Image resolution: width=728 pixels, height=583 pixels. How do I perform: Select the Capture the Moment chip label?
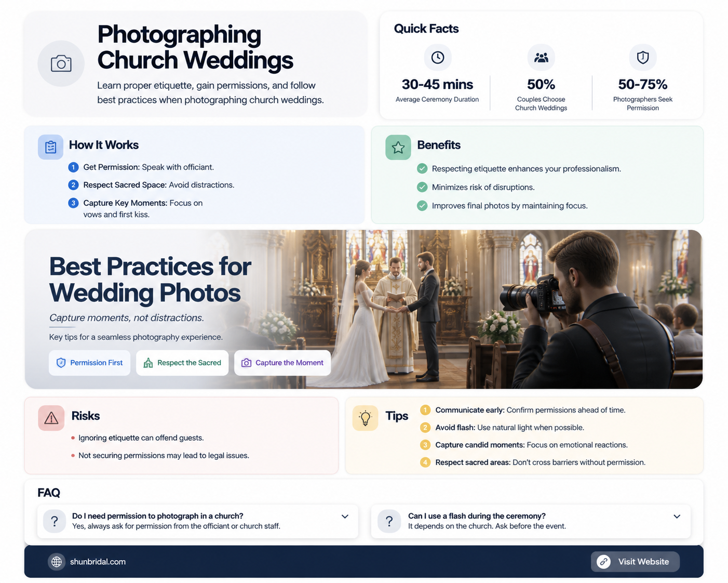pos(289,363)
